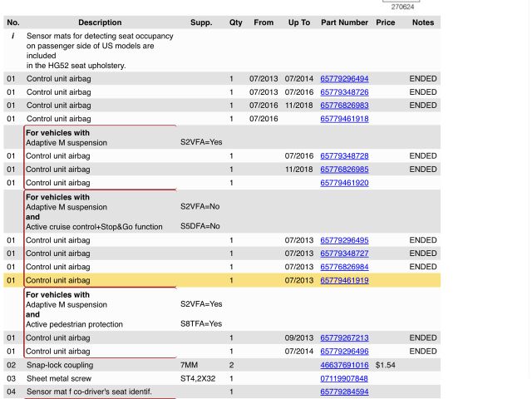Open highlighted row part 65779461919
The image size is (532, 399).
pos(344,281)
